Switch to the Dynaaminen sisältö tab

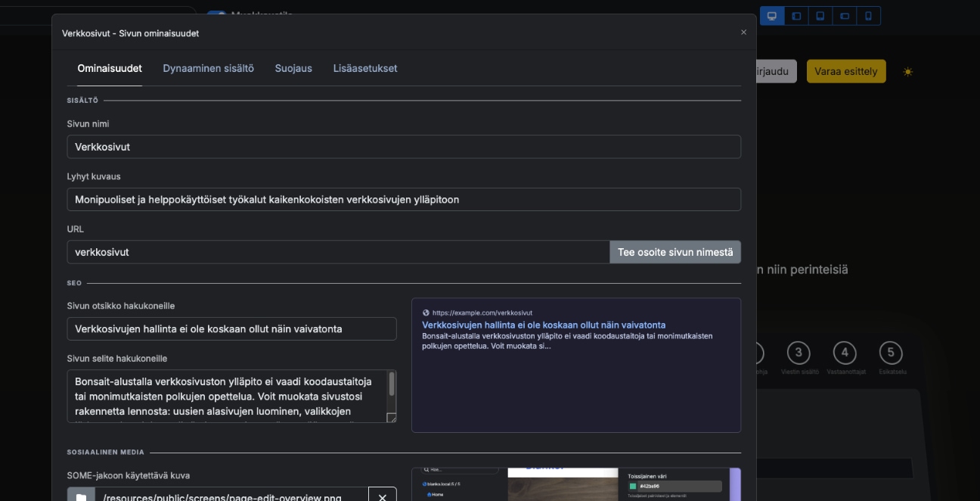coord(208,68)
